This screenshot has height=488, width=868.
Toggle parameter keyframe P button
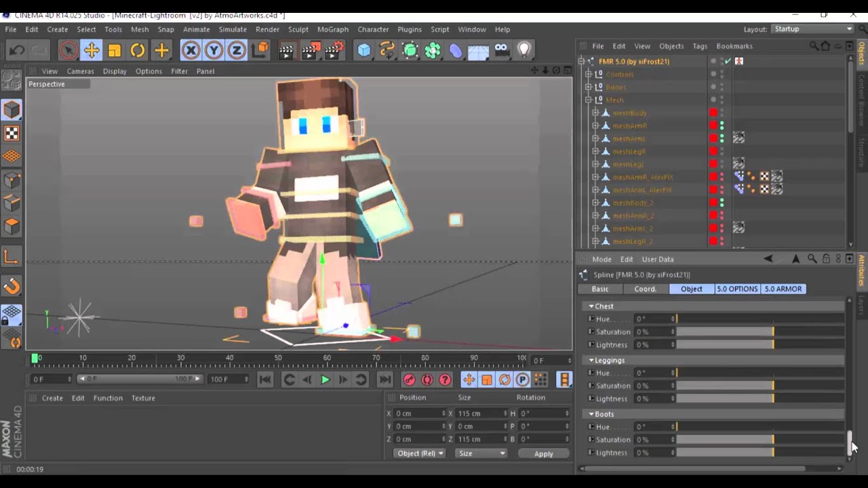(522, 380)
